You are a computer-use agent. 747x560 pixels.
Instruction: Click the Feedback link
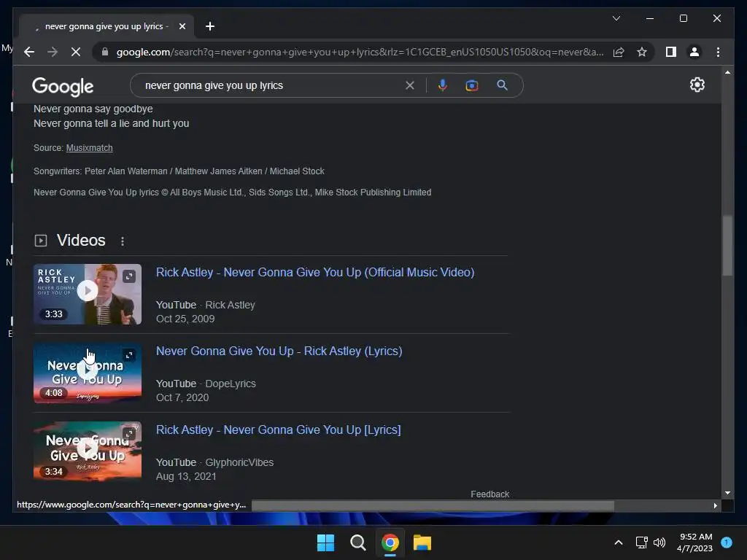(x=489, y=494)
